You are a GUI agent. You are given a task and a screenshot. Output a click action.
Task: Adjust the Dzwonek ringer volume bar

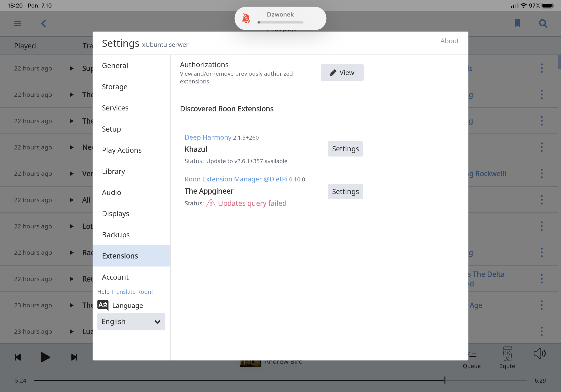[280, 22]
